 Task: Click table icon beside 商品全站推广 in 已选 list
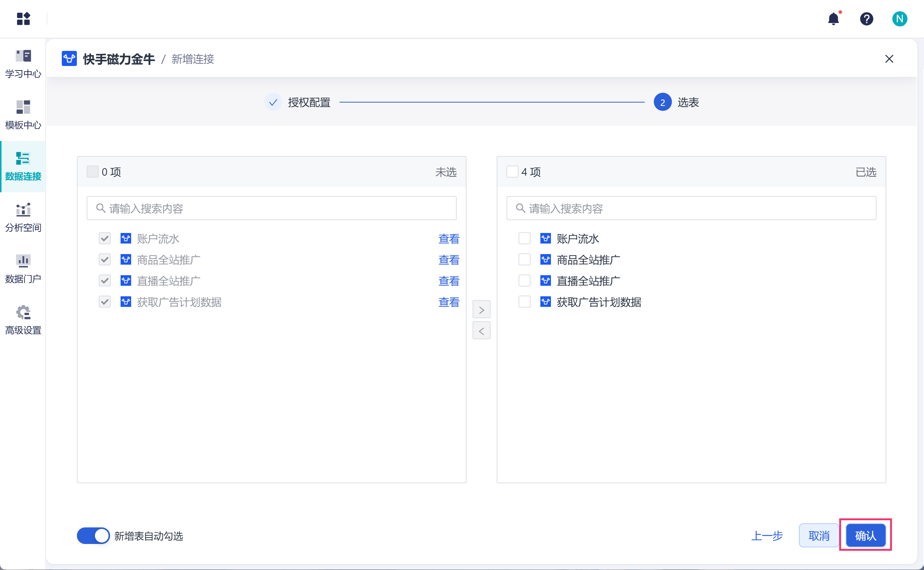point(546,259)
